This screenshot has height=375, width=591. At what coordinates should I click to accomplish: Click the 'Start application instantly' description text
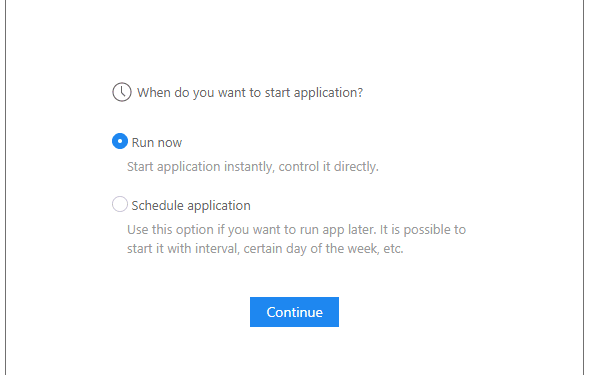[201, 167]
